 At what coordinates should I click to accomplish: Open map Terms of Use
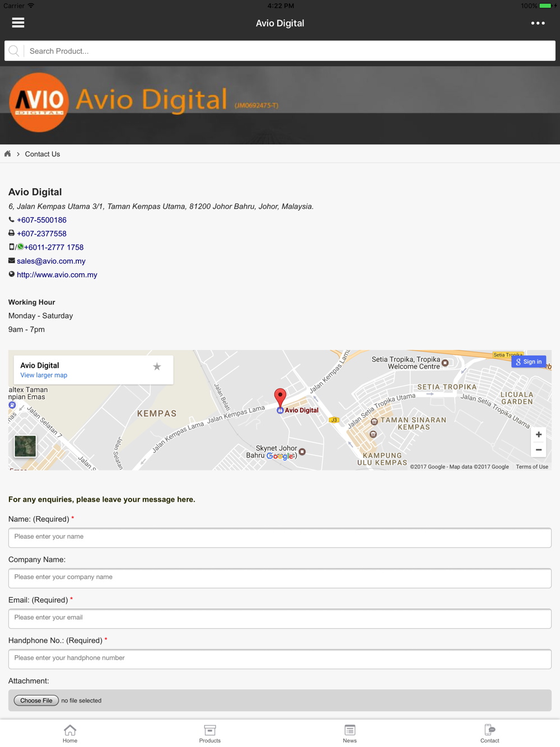[x=532, y=466]
